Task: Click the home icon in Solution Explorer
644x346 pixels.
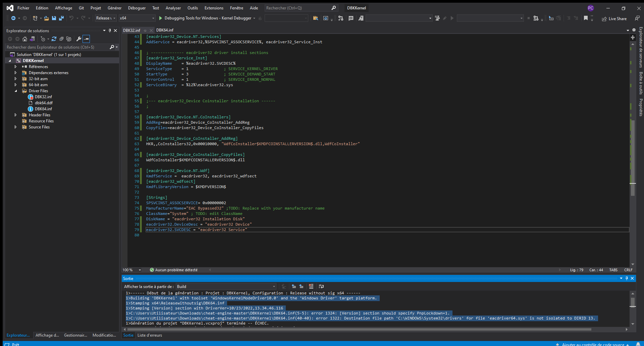Action: 25,39
